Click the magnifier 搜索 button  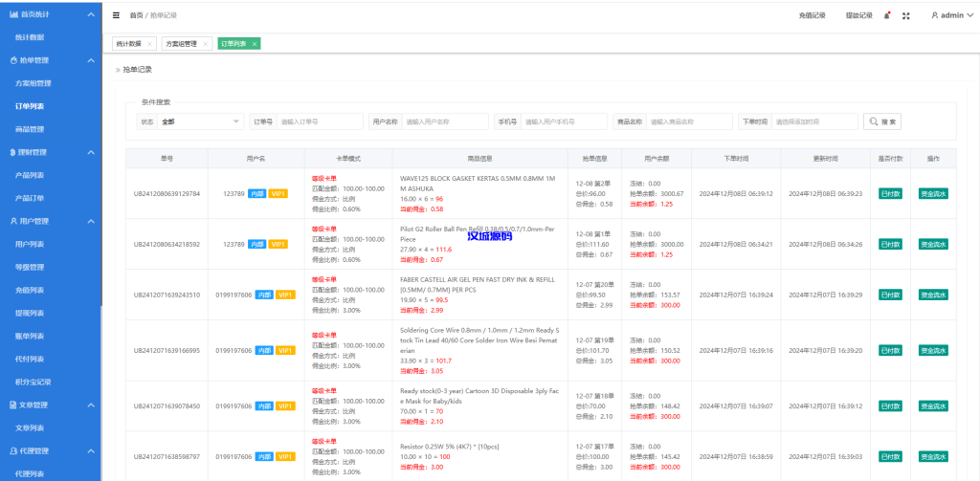pyautogui.click(x=882, y=121)
